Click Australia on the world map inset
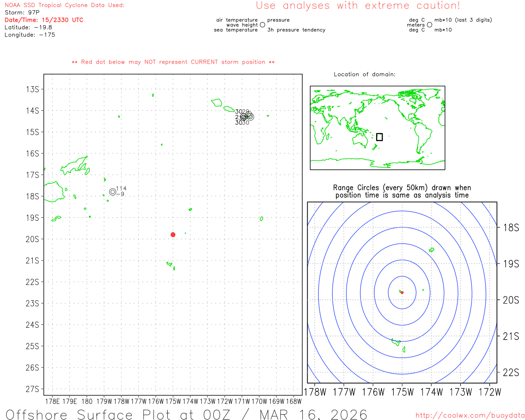This screenshot has width=525, height=420. pyautogui.click(x=361, y=140)
